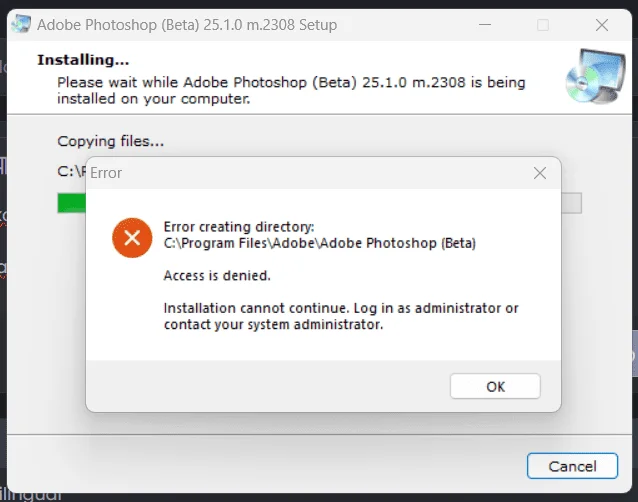The height and width of the screenshot is (502, 638).
Task: Cancel the Photoshop Beta installation
Action: coord(572,466)
